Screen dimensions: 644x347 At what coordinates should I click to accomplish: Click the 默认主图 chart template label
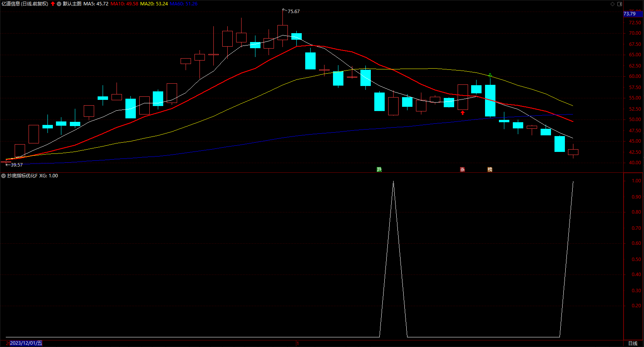pyautogui.click(x=72, y=4)
